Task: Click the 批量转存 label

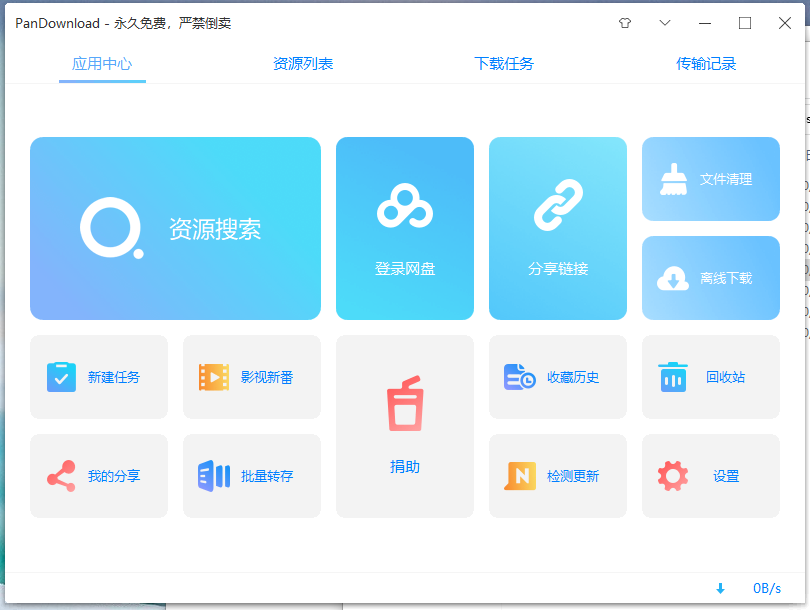Action: (267, 476)
